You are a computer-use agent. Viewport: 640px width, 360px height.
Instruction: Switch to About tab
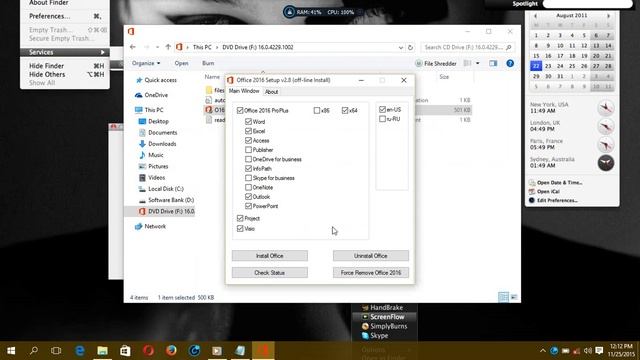pos(271,92)
